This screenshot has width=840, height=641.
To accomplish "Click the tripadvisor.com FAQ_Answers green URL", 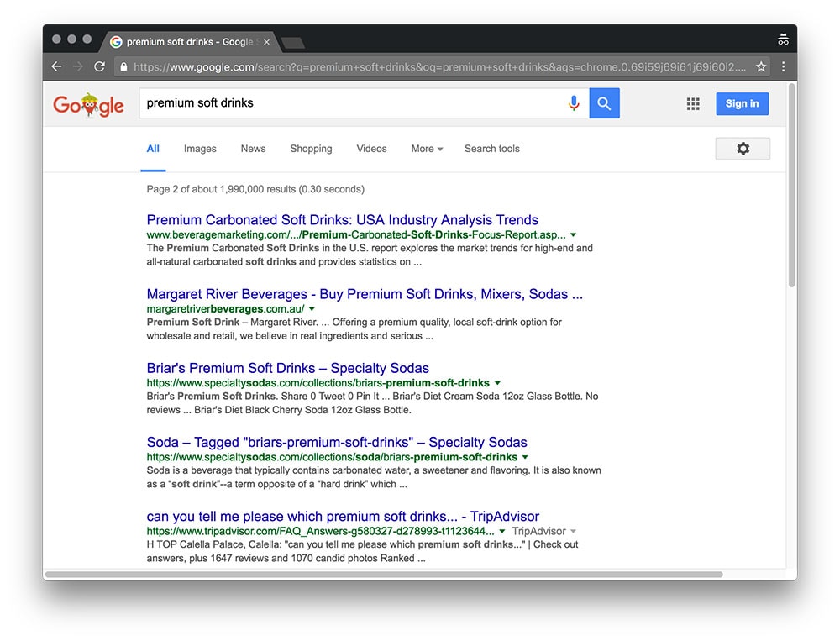I will 320,531.
